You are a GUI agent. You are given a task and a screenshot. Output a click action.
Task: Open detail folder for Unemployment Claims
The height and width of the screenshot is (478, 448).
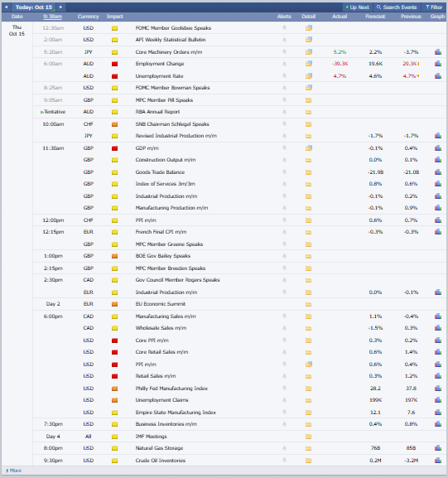point(308,401)
